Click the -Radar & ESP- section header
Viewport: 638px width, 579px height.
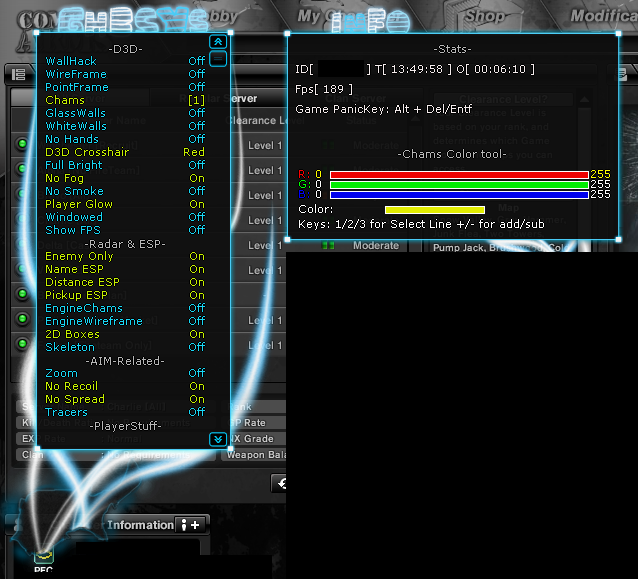(125, 244)
